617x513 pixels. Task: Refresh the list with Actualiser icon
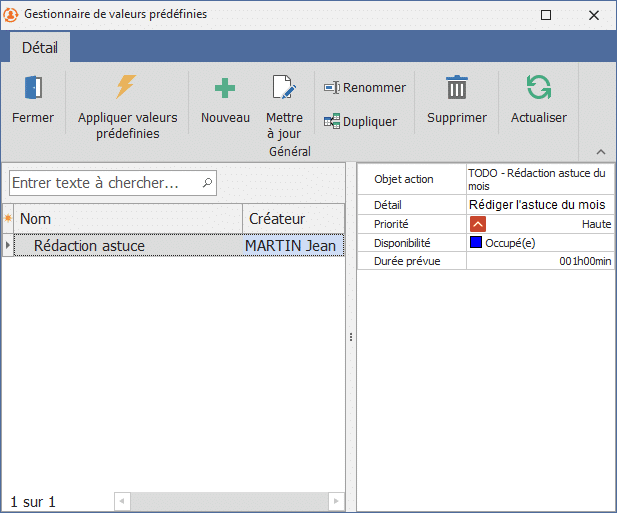point(538,88)
